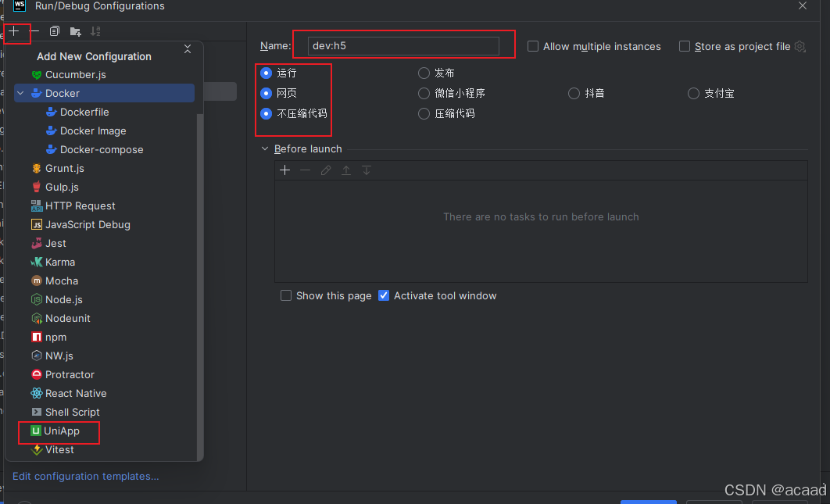Create new folder icon in toolbar
The image size is (830, 504).
(75, 31)
